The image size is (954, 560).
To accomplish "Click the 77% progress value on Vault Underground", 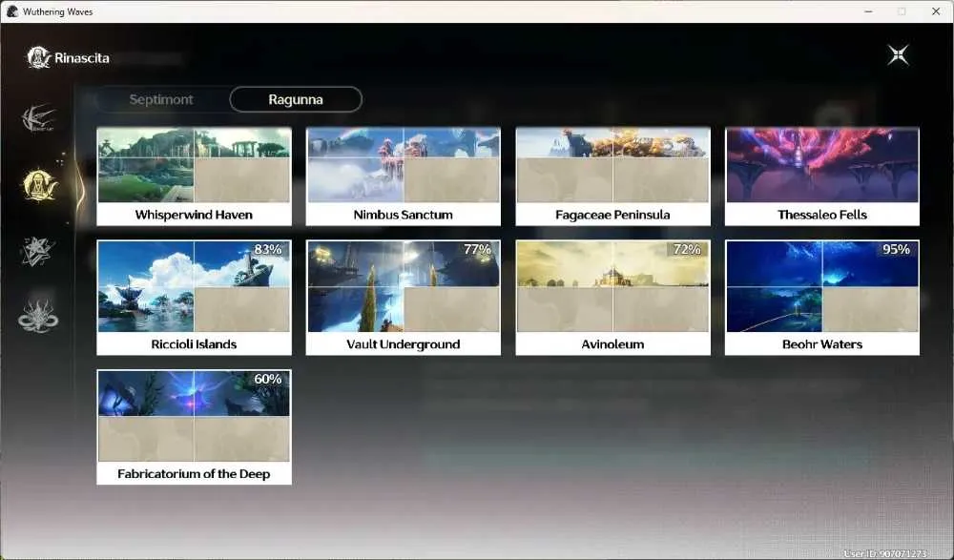I will pyautogui.click(x=478, y=250).
